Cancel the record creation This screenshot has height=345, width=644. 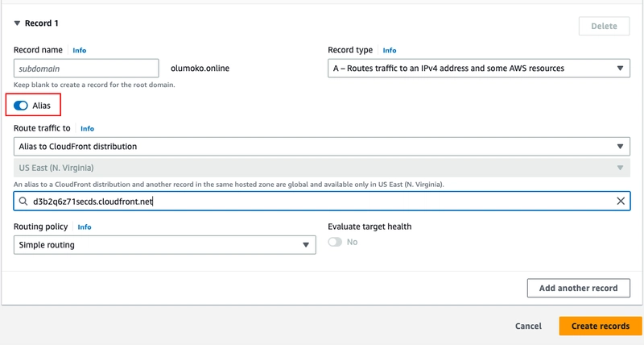[x=528, y=326]
